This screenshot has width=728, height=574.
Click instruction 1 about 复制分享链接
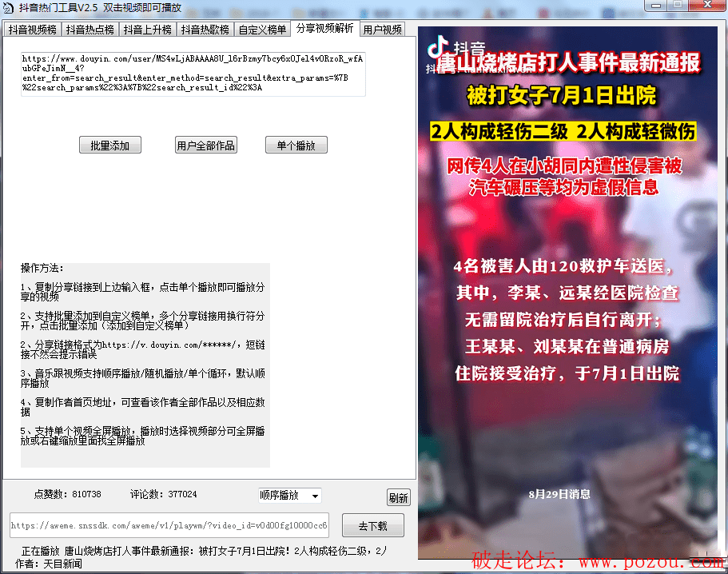[x=142, y=292]
